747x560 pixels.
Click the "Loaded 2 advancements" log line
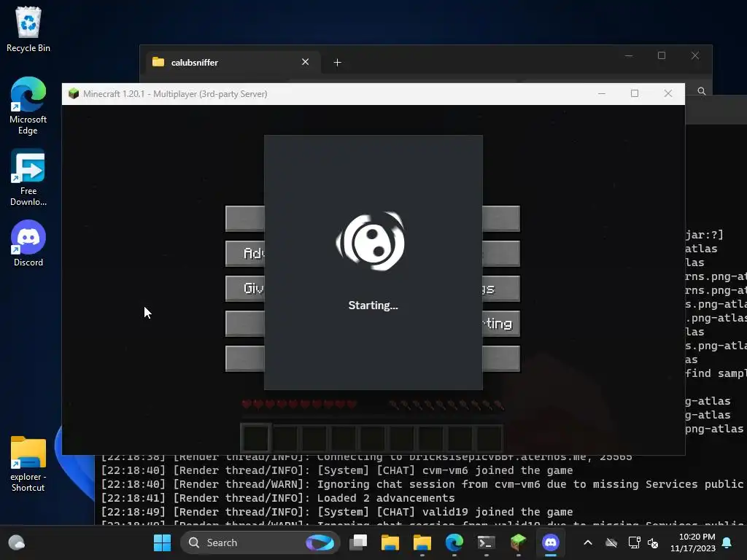click(x=278, y=498)
